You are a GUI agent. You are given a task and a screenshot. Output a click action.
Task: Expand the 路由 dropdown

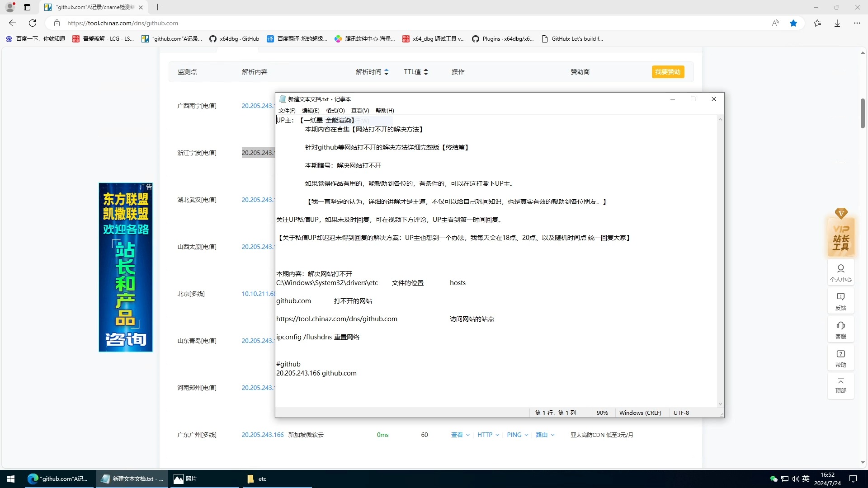tap(545, 434)
